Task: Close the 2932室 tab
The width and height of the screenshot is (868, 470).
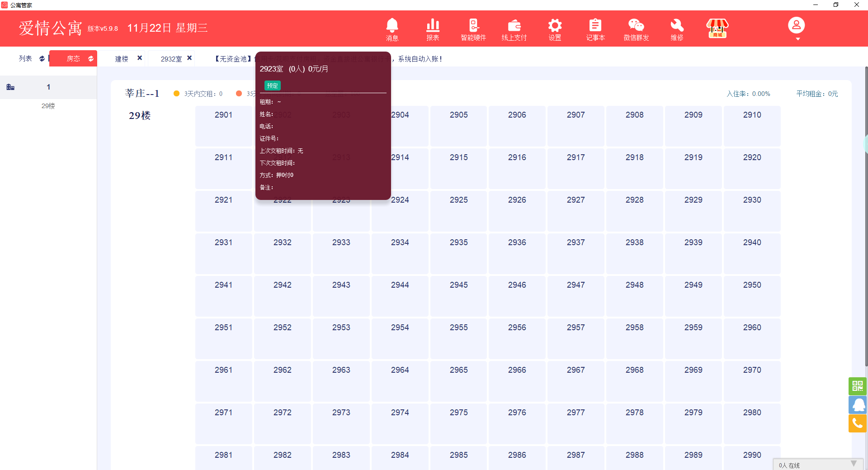Action: (x=189, y=58)
